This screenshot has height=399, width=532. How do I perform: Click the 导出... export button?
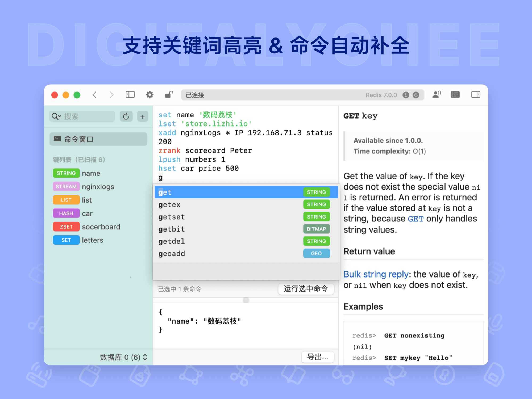[x=318, y=357]
